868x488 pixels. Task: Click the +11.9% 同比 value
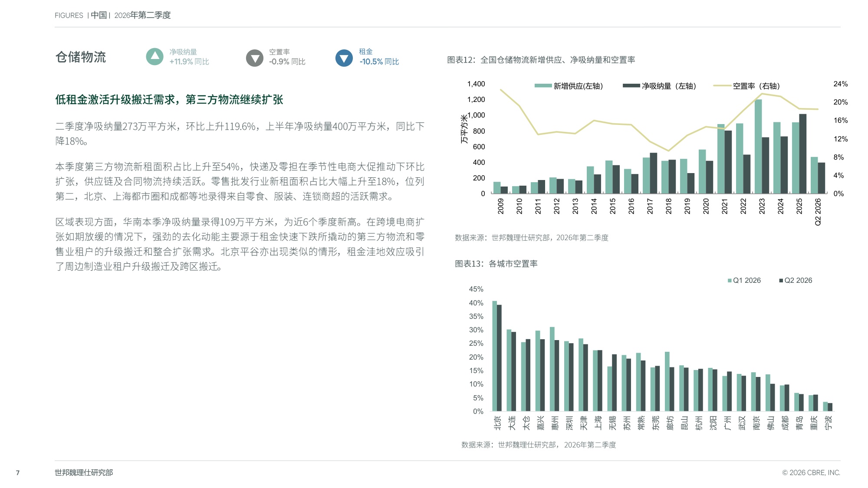(x=189, y=62)
